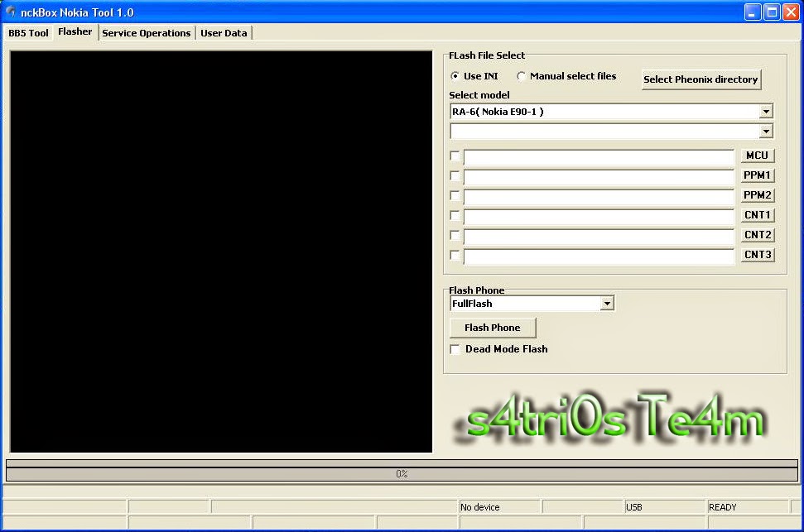Screen dimensions: 804x532
Task: Click the No device status text
Action: coord(480,507)
